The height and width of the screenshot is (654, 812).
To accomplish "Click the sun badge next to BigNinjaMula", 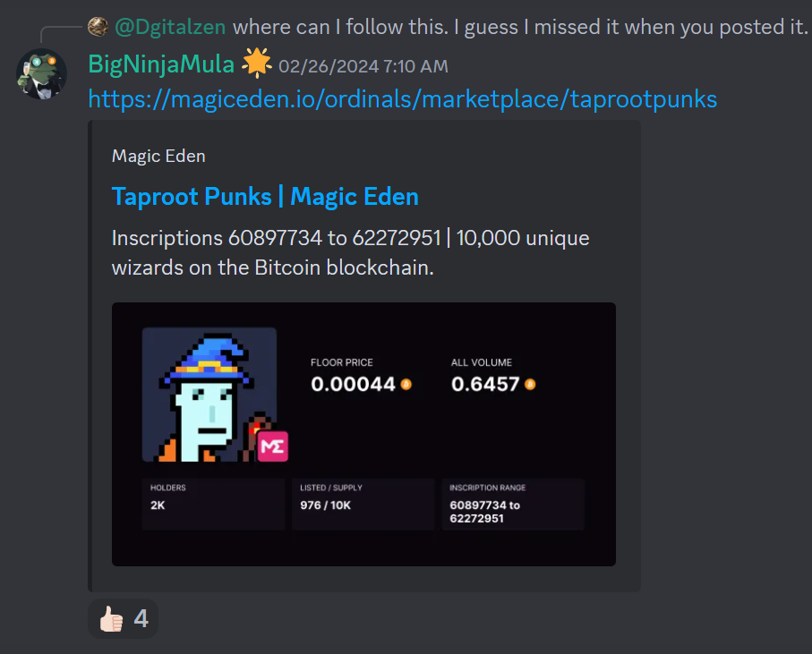I will coord(257,64).
